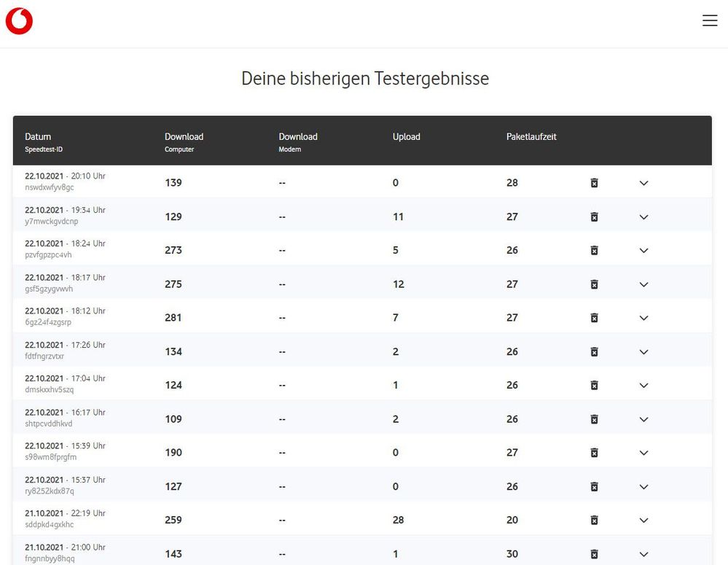Click the Paketlaufzeit column header
This screenshot has width=728, height=565.
(x=531, y=136)
